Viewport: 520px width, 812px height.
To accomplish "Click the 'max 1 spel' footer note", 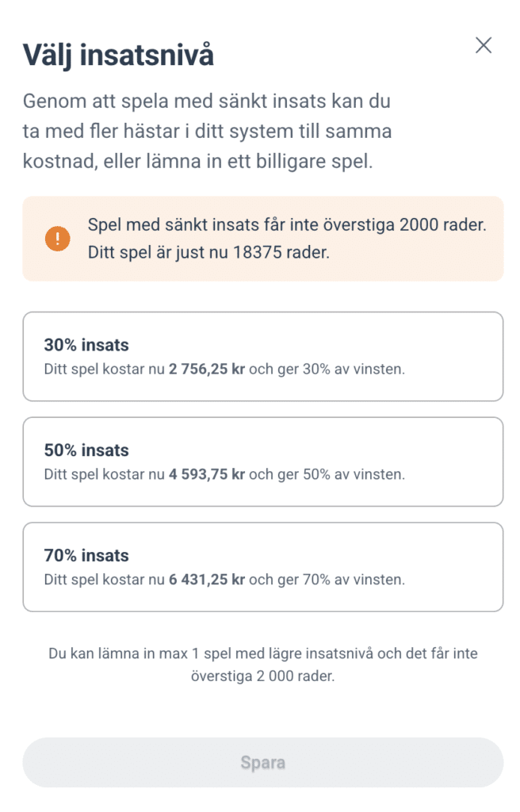I will (262, 666).
